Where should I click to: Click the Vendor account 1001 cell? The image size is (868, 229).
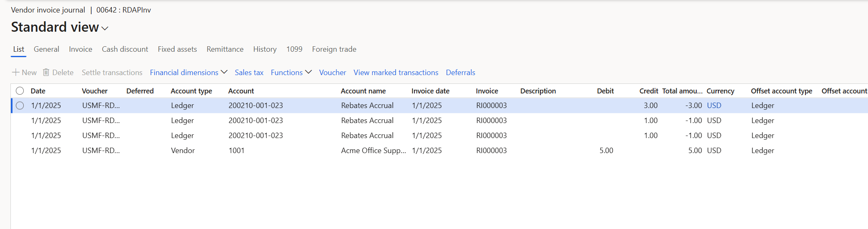[x=236, y=151]
